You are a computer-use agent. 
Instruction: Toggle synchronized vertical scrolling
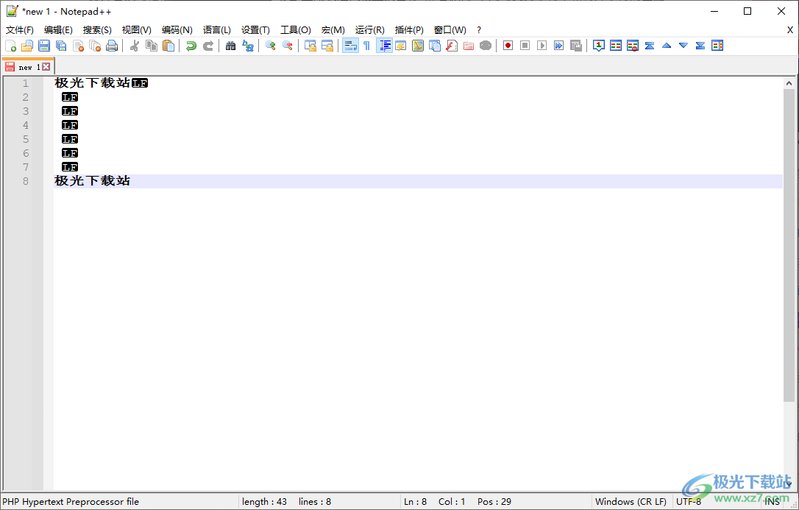coord(310,46)
